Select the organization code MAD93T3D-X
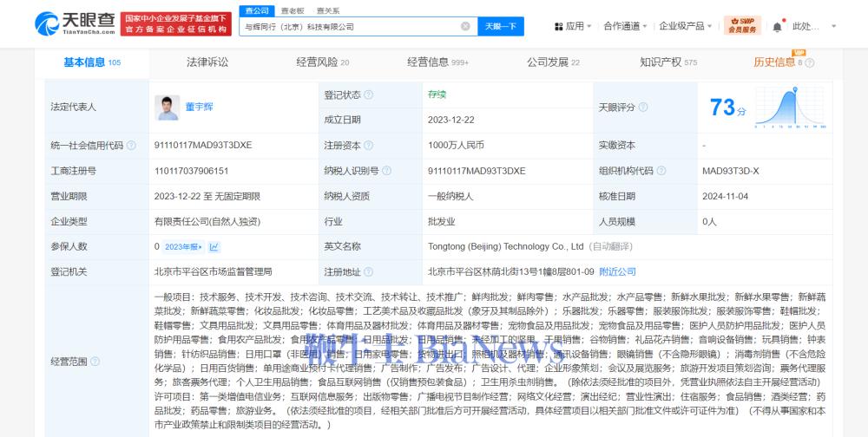 point(731,171)
